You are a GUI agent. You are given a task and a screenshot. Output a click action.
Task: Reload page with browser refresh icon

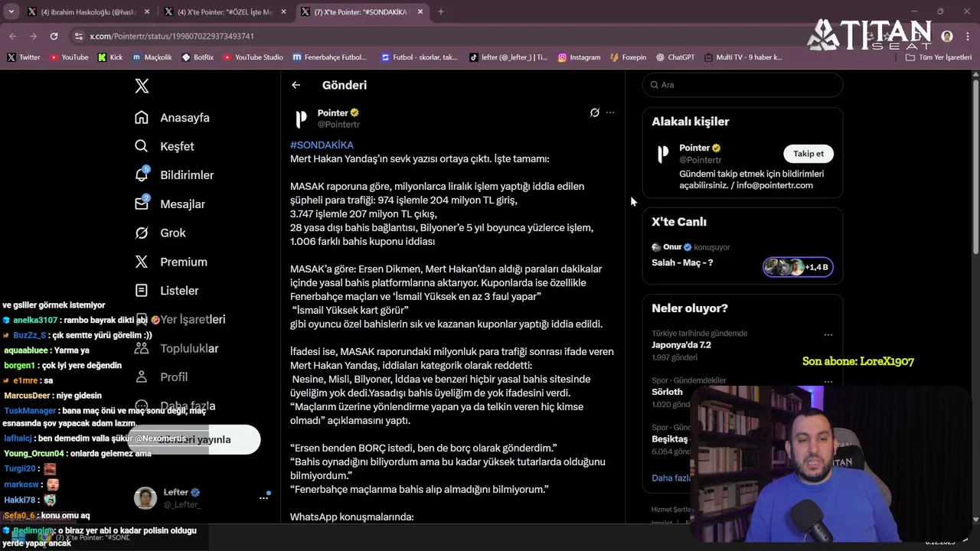click(x=54, y=36)
